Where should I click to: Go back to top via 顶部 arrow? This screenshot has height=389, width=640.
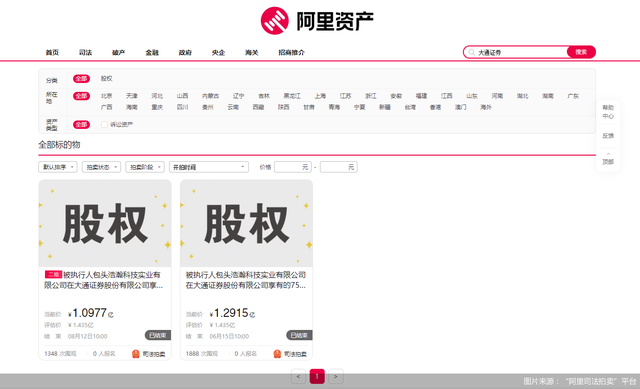608,159
